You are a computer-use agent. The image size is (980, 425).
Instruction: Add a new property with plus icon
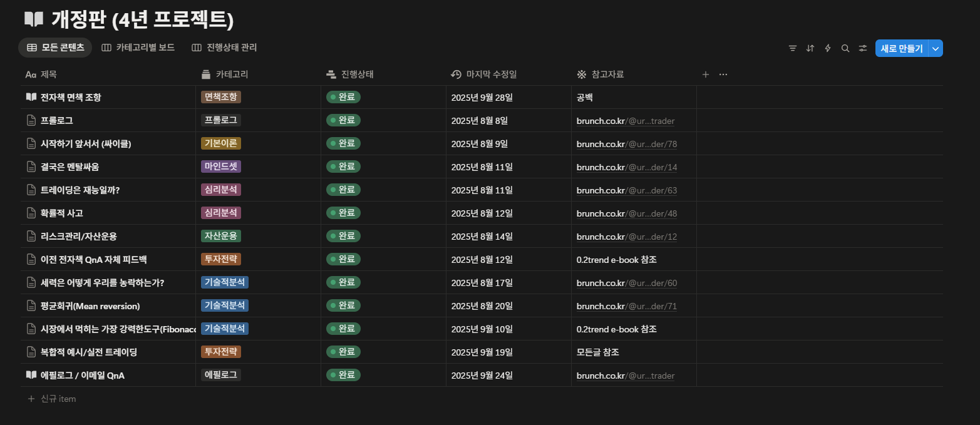pyautogui.click(x=706, y=74)
